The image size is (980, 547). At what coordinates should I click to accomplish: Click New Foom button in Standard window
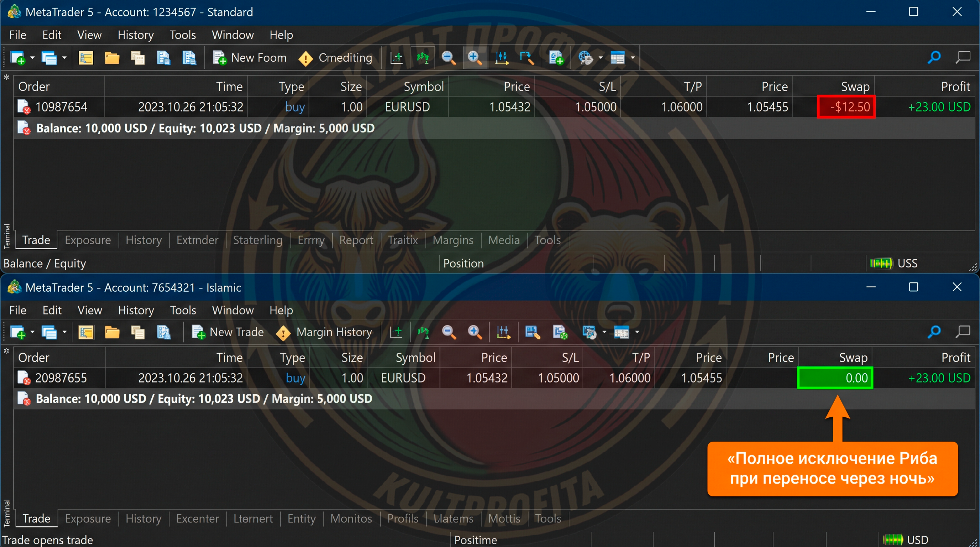(x=250, y=58)
